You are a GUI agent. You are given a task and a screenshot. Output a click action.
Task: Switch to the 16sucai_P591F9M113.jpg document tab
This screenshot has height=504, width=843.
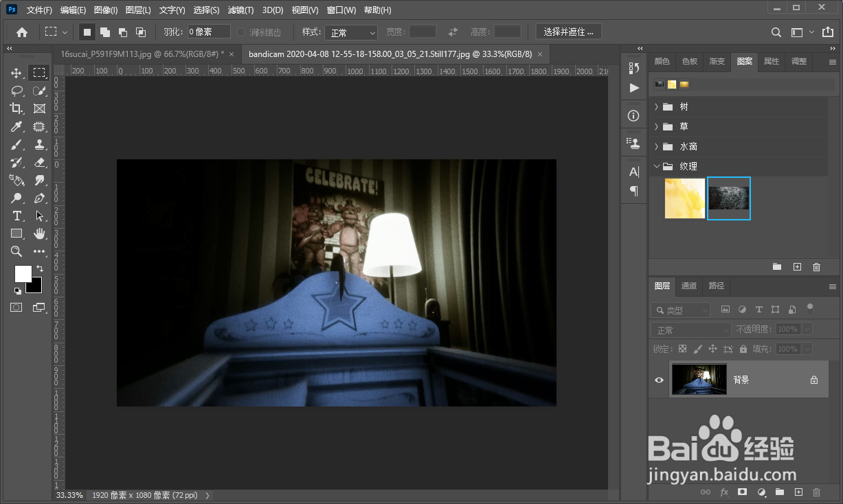pos(142,54)
